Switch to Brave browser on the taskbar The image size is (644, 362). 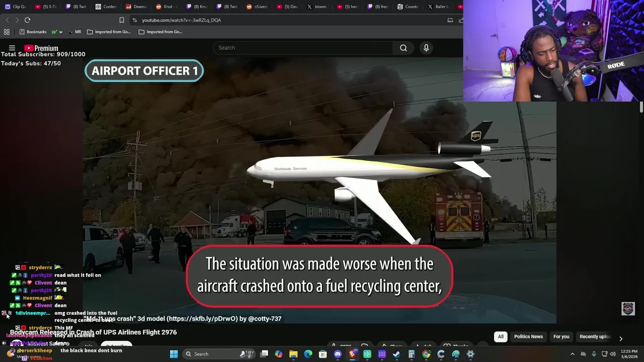pyautogui.click(x=352, y=354)
